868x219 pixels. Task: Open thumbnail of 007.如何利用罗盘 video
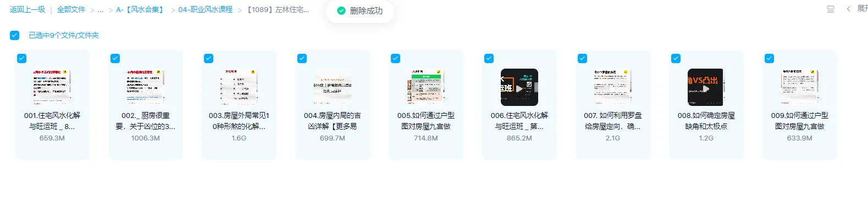coord(613,87)
